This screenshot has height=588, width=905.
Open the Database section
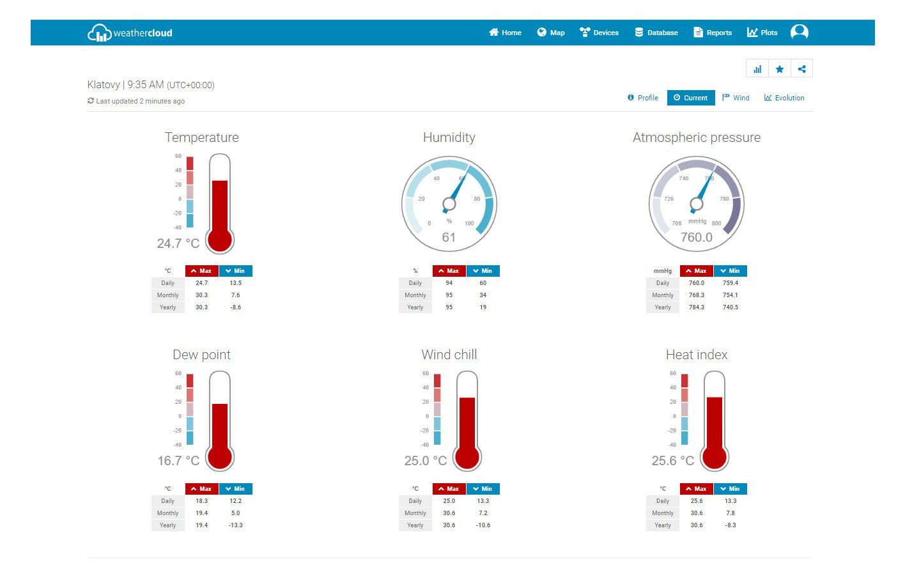click(x=656, y=33)
